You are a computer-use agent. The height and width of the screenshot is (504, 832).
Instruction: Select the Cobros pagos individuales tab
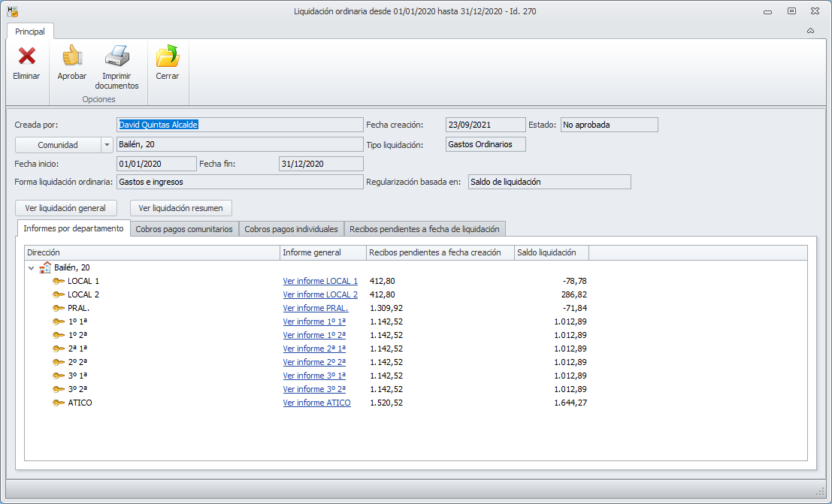tap(292, 229)
